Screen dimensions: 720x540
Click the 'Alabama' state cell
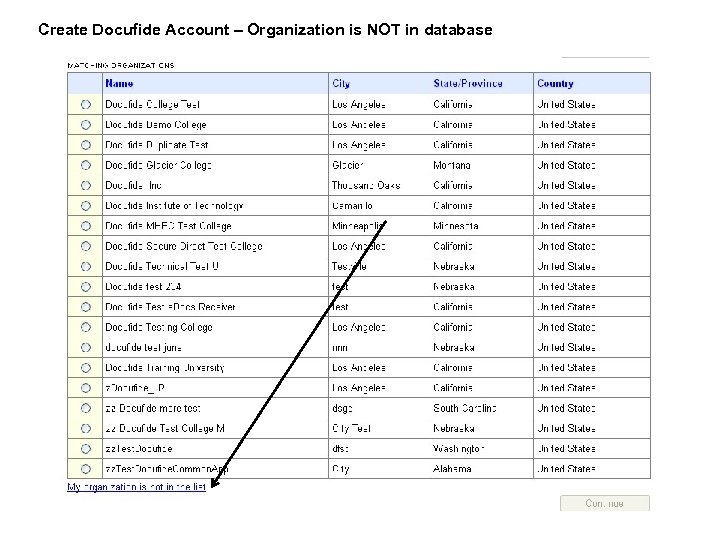coord(452,469)
